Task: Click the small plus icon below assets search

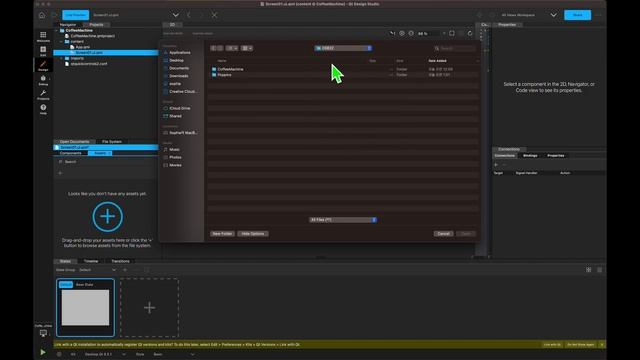Action: pos(60,173)
